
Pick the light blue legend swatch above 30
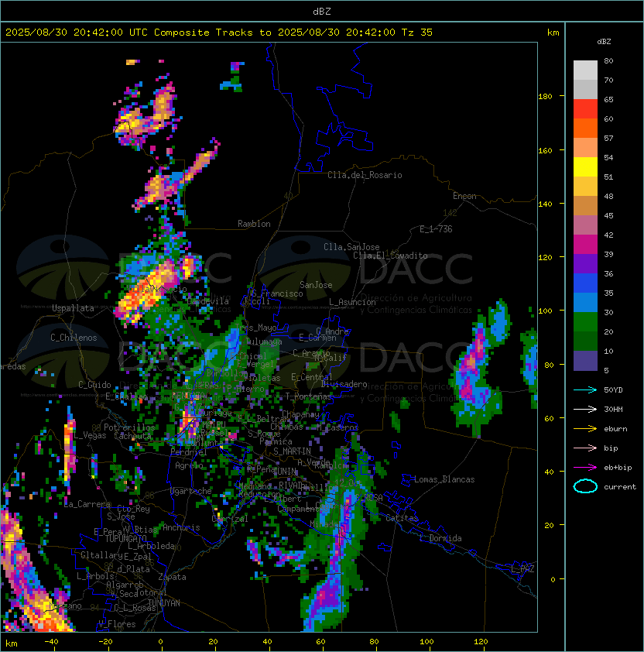pos(585,302)
